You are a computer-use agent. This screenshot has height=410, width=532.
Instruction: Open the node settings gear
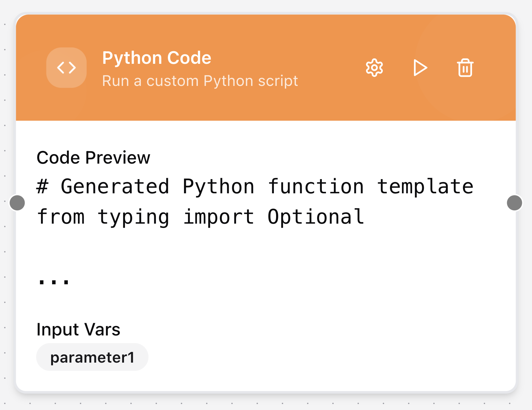[374, 68]
